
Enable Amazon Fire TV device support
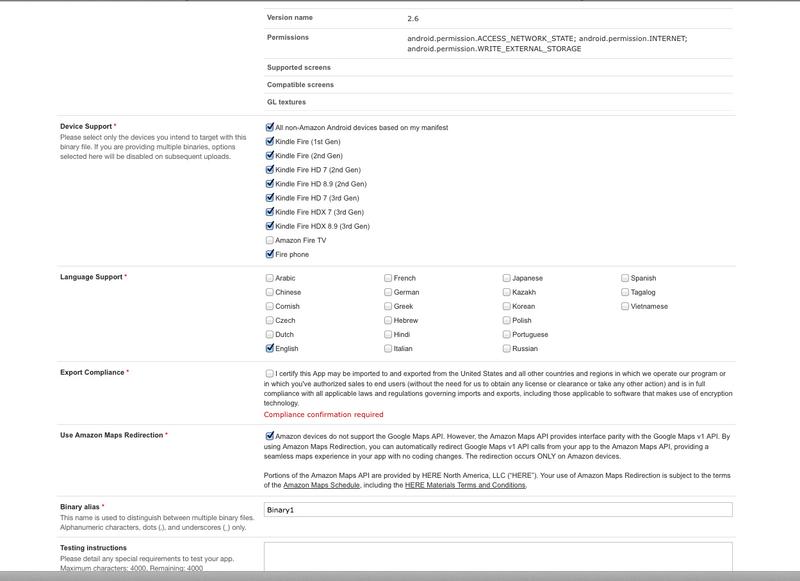coord(270,240)
